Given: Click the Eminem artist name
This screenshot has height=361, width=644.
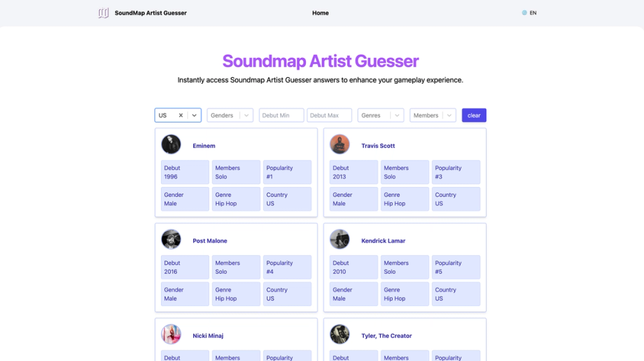Looking at the screenshot, I should 204,146.
